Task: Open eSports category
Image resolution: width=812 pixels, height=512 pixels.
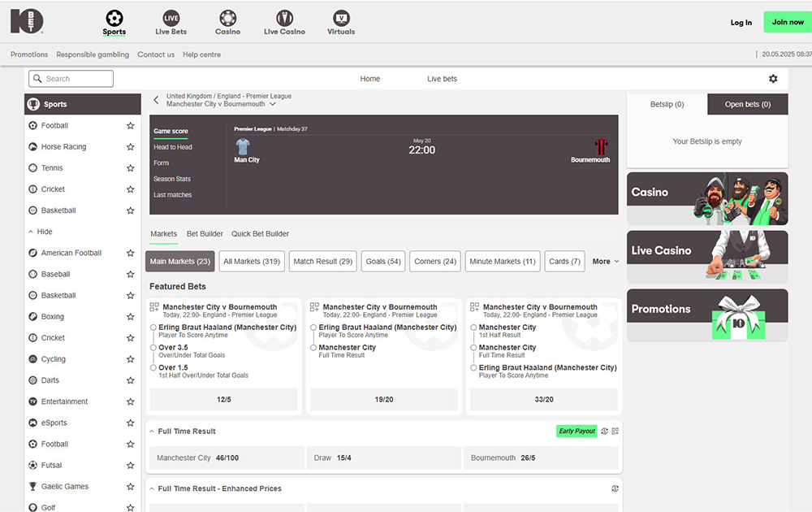Action: coord(54,423)
